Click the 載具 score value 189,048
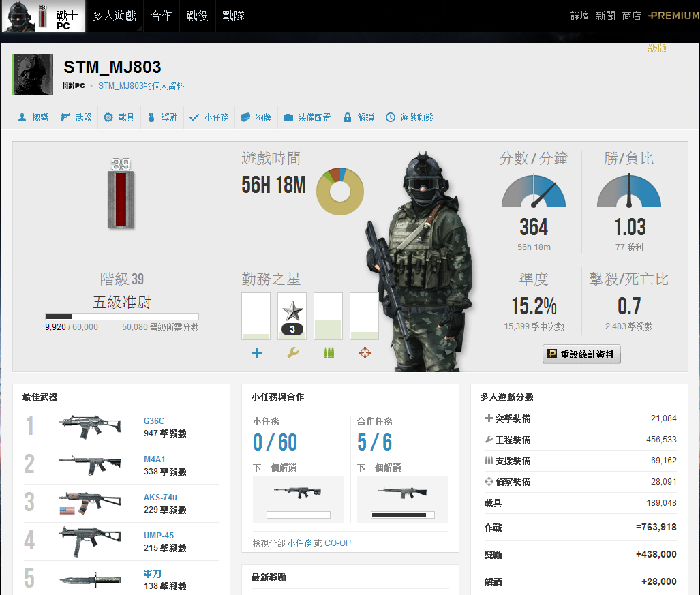The width and height of the screenshot is (700, 595). tap(662, 503)
